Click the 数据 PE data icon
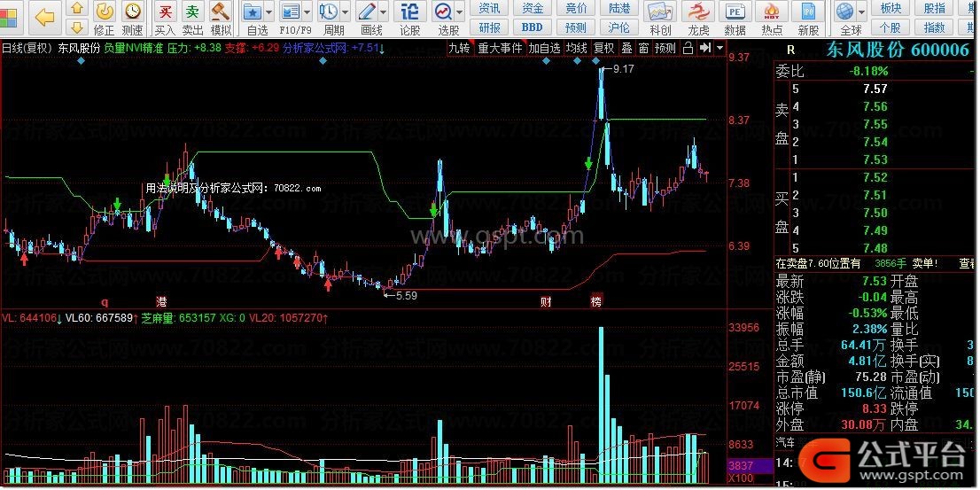 [x=735, y=18]
